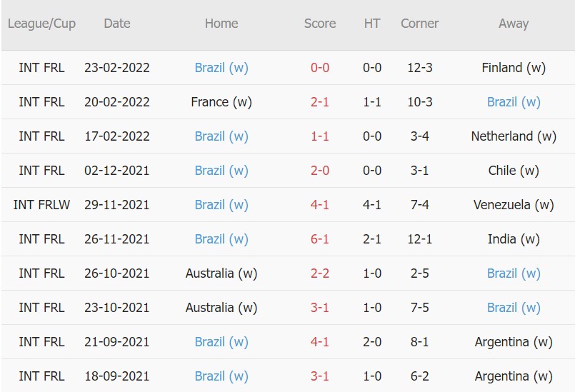This screenshot has width=575, height=392.
Task: Open Brazil (w) home link on 18-09-2021
Action: tap(221, 376)
